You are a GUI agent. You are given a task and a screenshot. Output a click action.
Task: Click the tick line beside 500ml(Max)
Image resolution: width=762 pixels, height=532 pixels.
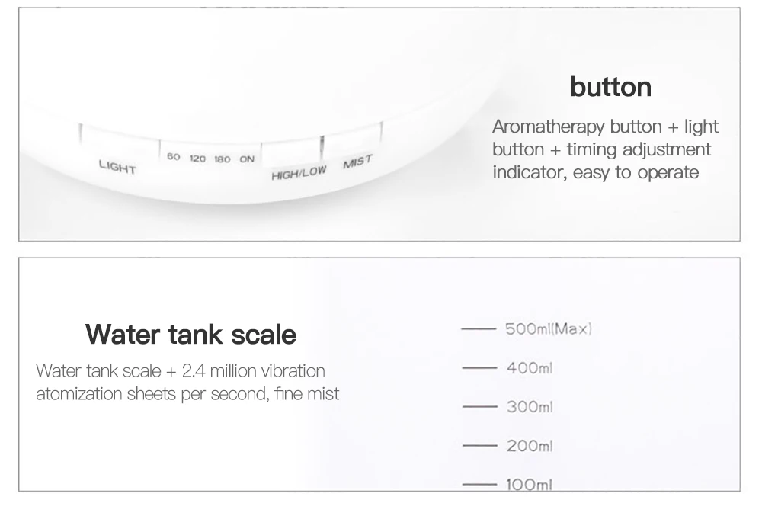click(x=479, y=329)
